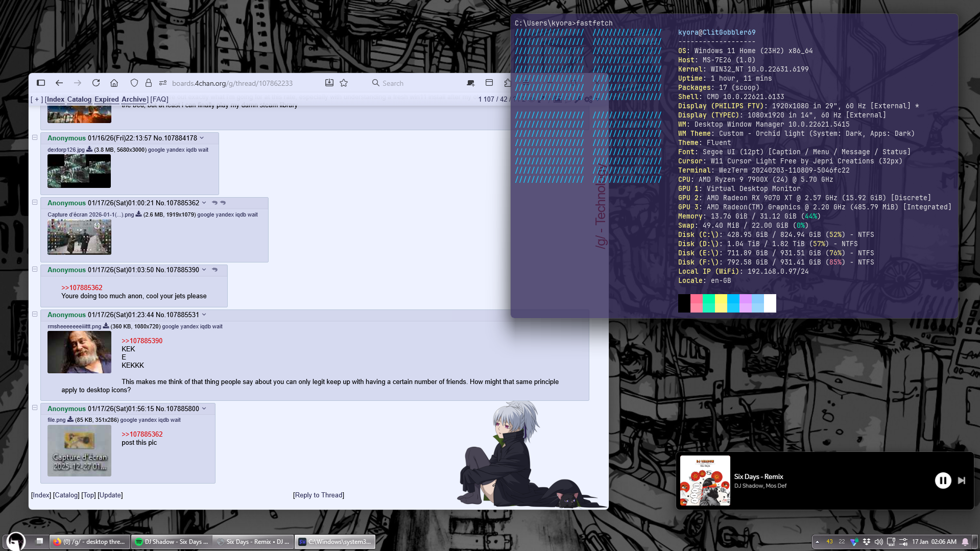The height and width of the screenshot is (551, 980).
Task: Search file.png on iqdb
Action: click(163, 420)
